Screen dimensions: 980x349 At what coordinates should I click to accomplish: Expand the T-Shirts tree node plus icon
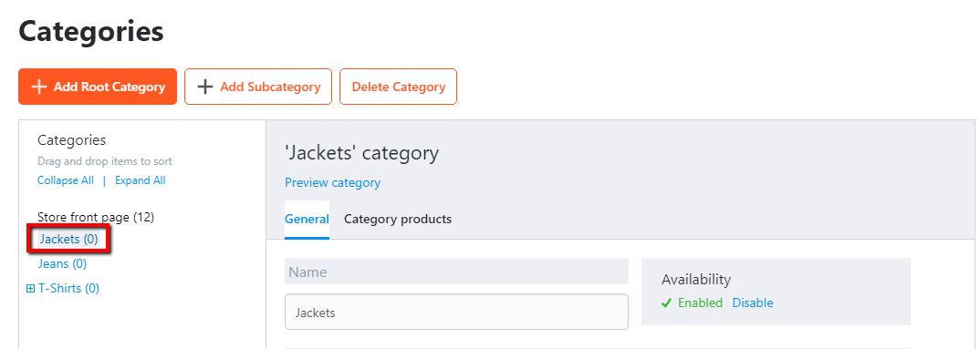[31, 289]
